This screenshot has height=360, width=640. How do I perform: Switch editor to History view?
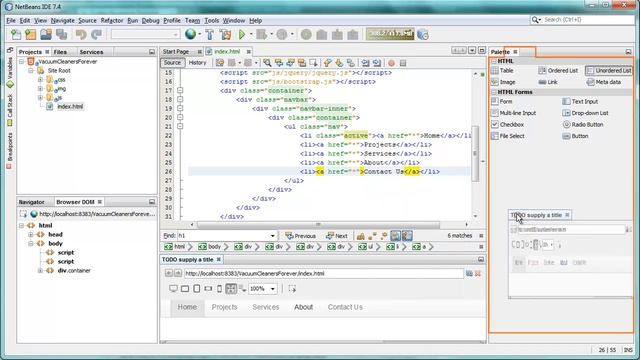pyautogui.click(x=198, y=62)
